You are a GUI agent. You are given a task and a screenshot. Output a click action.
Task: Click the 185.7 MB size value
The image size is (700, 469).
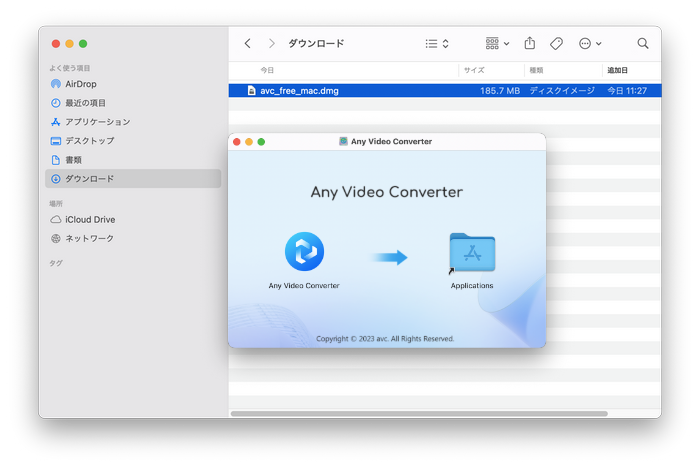(500, 91)
